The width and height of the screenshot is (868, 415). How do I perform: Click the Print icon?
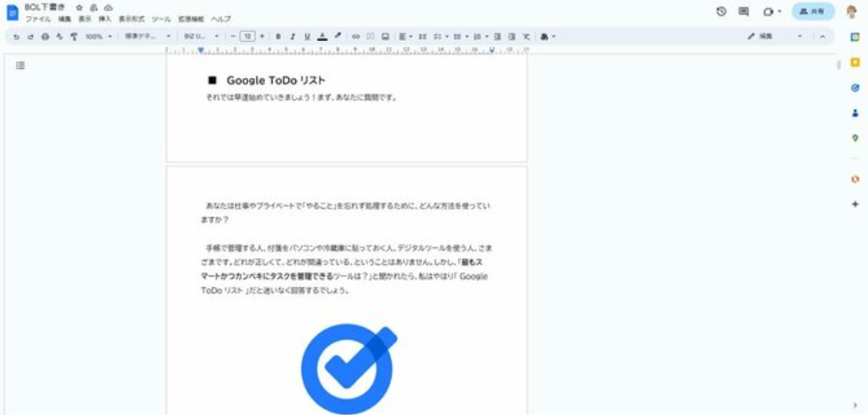click(x=46, y=36)
